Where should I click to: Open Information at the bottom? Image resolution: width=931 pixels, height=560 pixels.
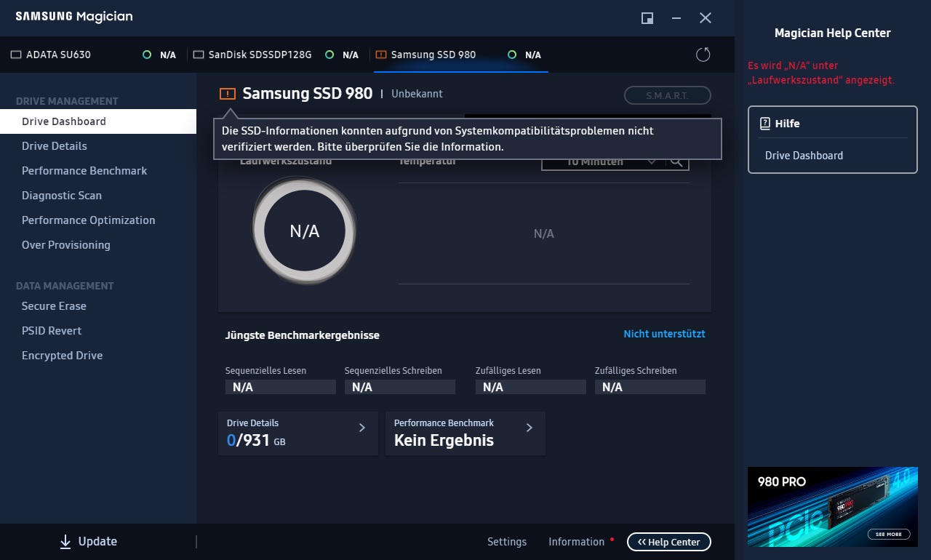576,542
